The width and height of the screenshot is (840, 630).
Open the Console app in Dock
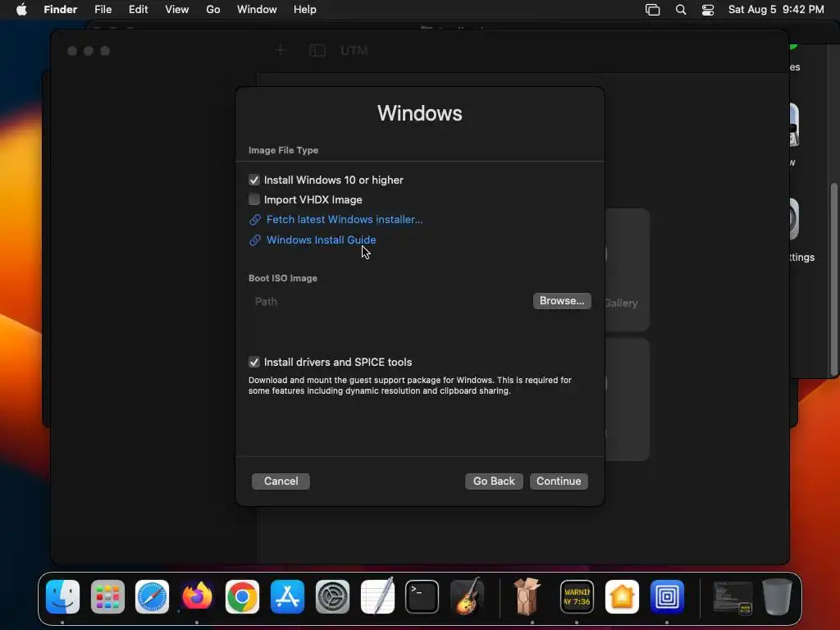click(x=577, y=596)
